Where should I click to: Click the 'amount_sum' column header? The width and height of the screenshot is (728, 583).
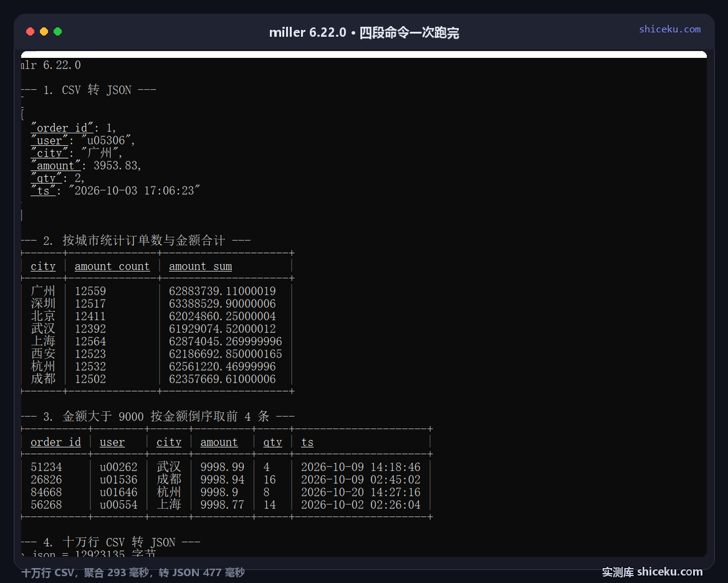[200, 266]
